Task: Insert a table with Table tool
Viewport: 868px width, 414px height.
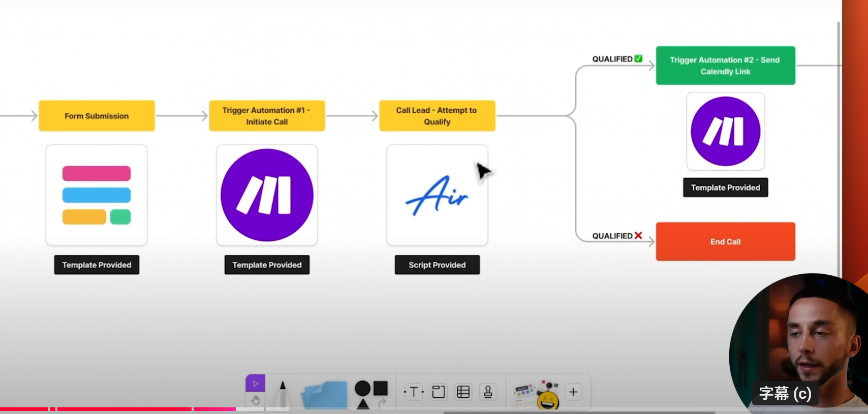Action: tap(463, 392)
